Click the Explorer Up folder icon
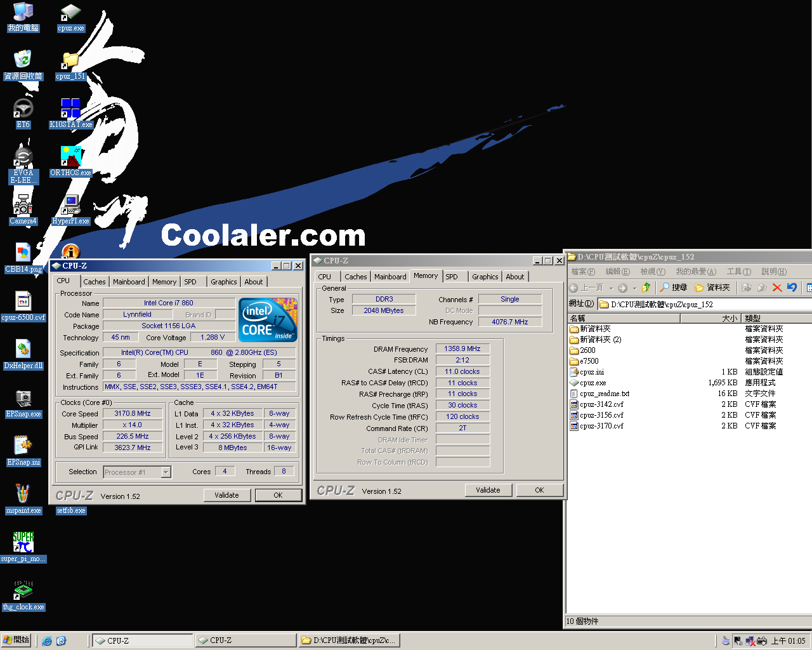 [x=646, y=288]
